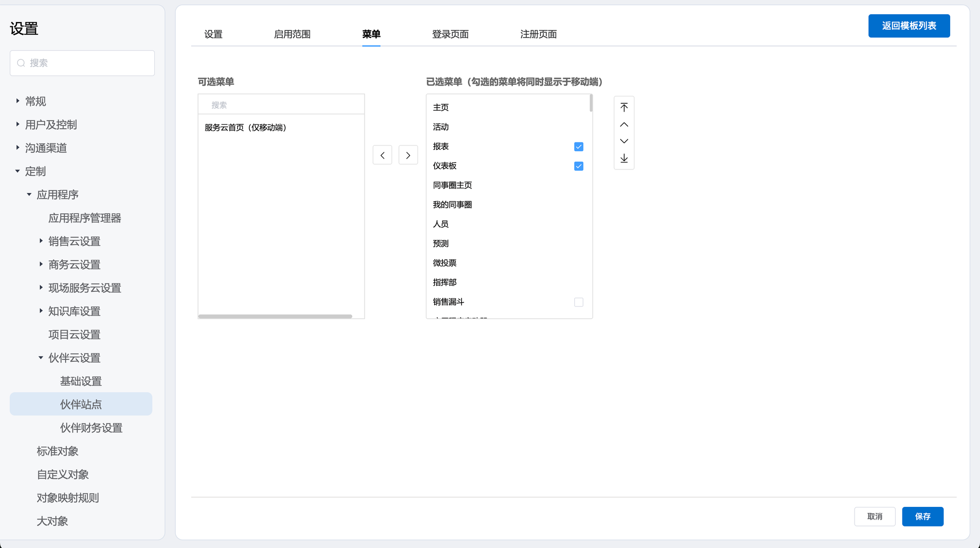This screenshot has width=980, height=548.
Task: Click the move-down chevron icon
Action: (624, 141)
